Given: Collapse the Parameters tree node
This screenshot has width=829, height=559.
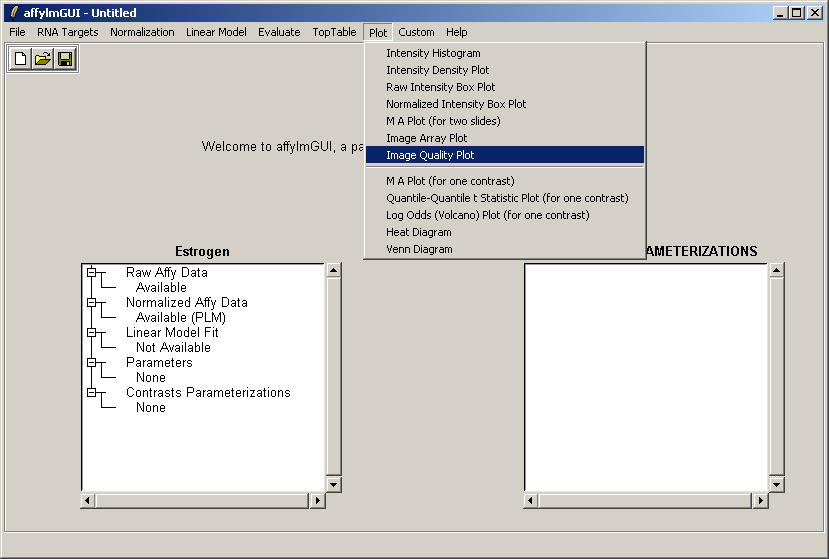Looking at the screenshot, I should tap(92, 362).
